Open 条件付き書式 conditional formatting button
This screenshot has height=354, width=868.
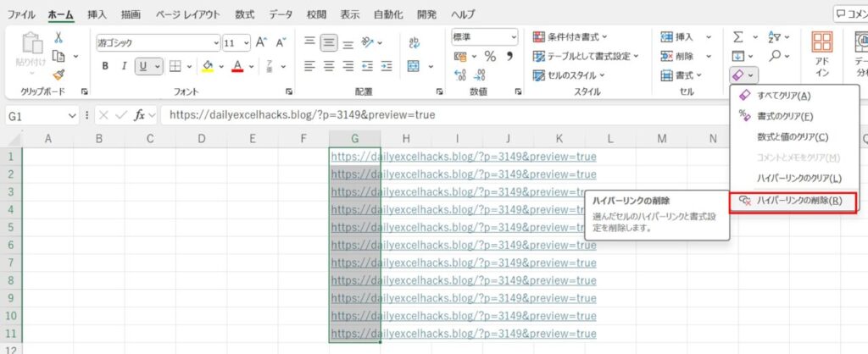[585, 36]
